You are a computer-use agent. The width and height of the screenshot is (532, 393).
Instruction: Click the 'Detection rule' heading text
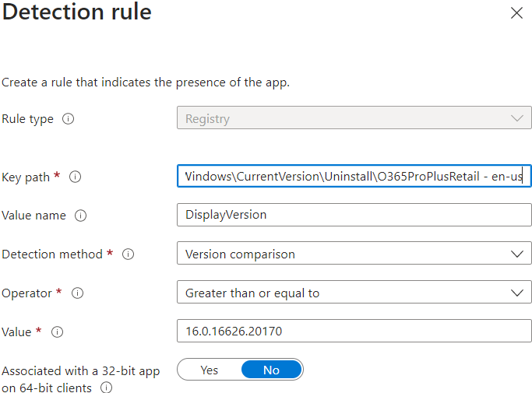76,12
